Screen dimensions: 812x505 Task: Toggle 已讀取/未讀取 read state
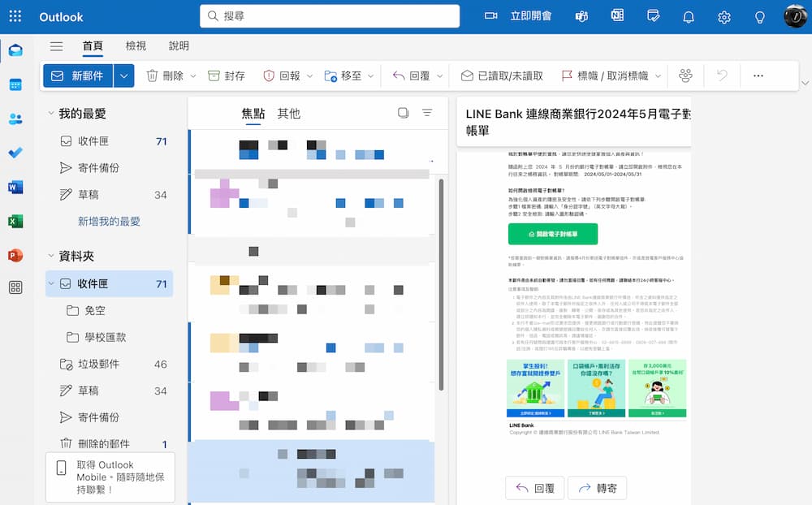(x=502, y=76)
